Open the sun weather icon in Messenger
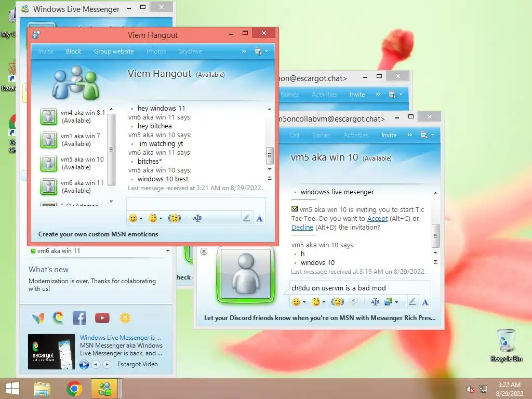 pyautogui.click(x=125, y=318)
